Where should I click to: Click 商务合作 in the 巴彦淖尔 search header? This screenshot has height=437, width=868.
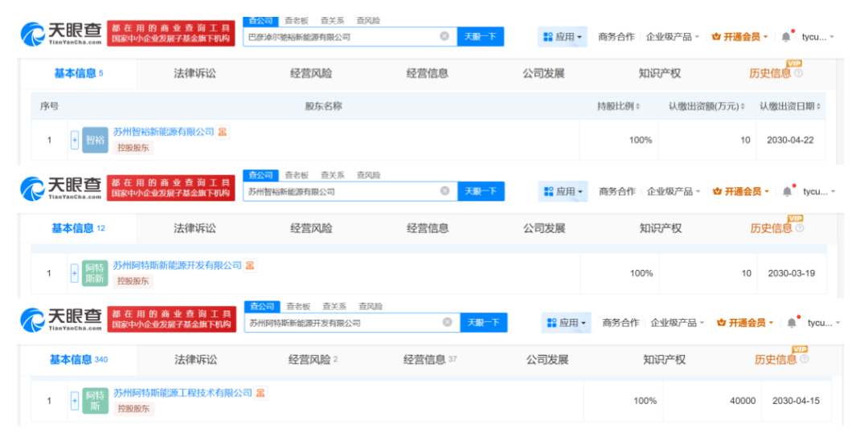click(616, 36)
